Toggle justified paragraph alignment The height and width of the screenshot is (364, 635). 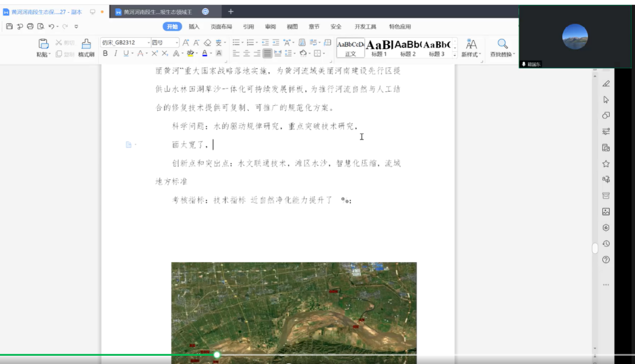pos(267,53)
